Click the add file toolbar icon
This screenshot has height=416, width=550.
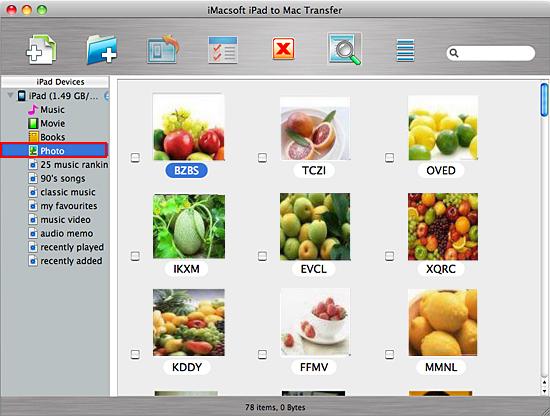(x=41, y=49)
